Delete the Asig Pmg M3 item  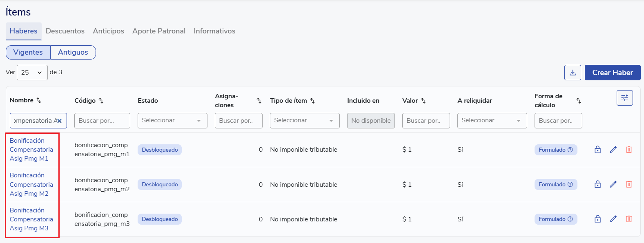628,219
